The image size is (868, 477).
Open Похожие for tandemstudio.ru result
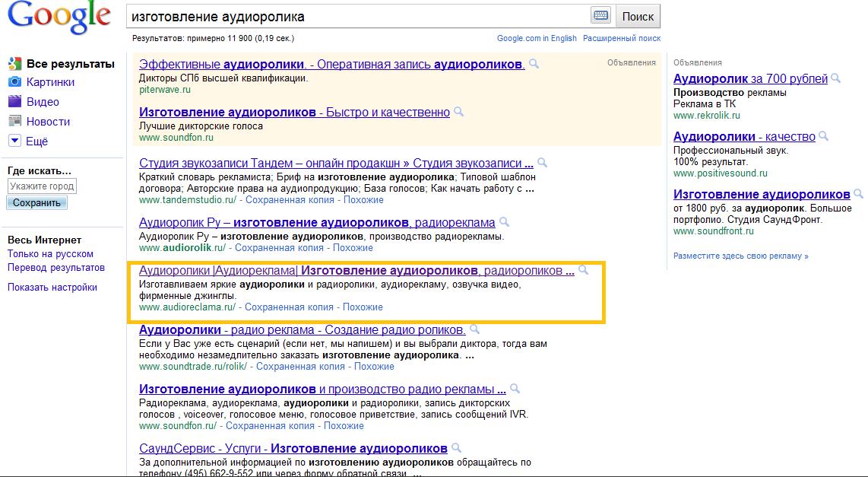[x=363, y=200]
